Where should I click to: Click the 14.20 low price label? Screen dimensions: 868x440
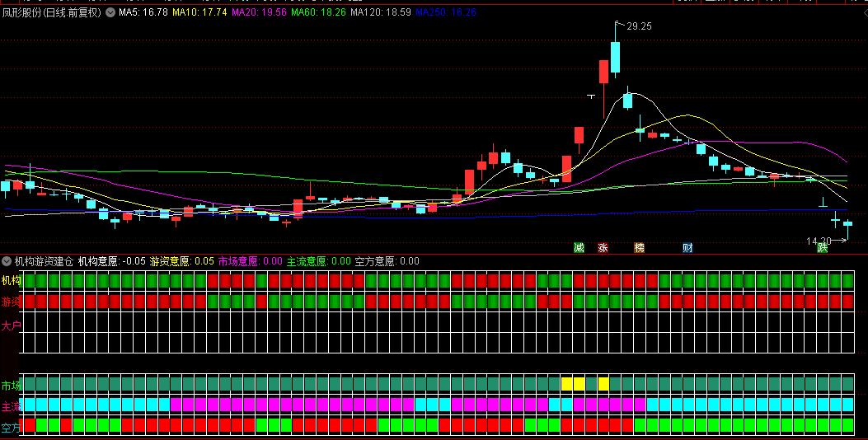pyautogui.click(x=819, y=241)
